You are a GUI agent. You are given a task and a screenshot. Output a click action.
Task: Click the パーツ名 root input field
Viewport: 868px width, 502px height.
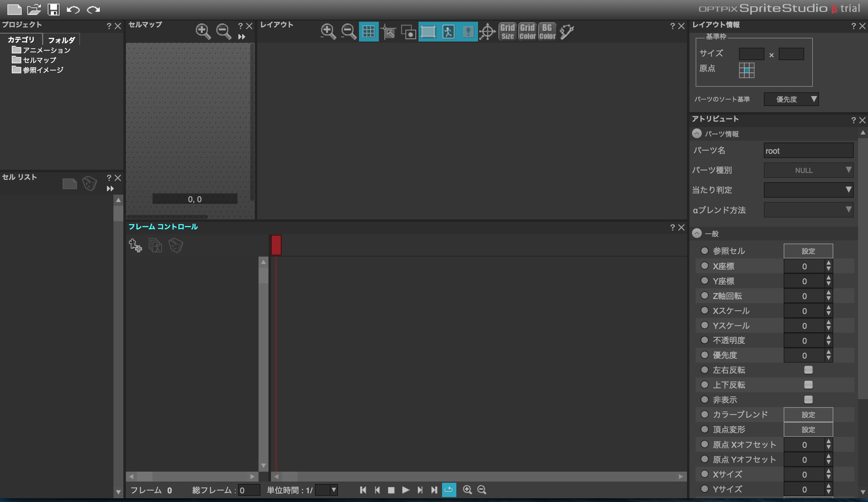pyautogui.click(x=808, y=151)
